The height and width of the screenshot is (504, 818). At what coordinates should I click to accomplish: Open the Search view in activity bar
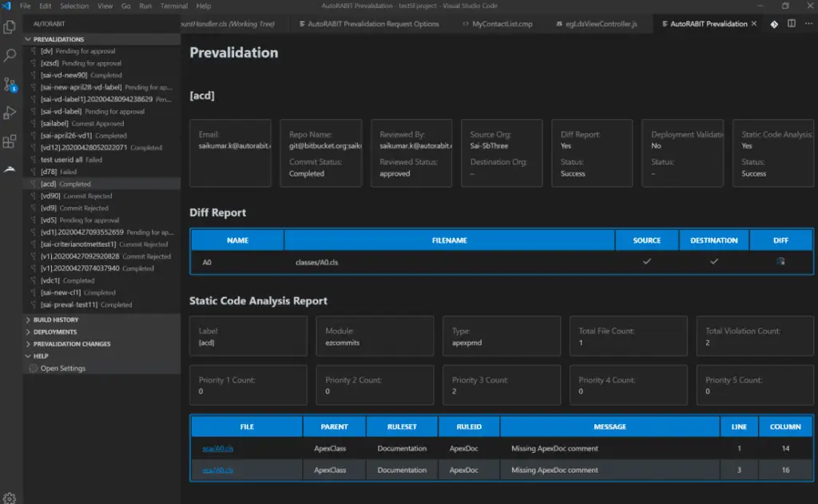pyautogui.click(x=10, y=55)
